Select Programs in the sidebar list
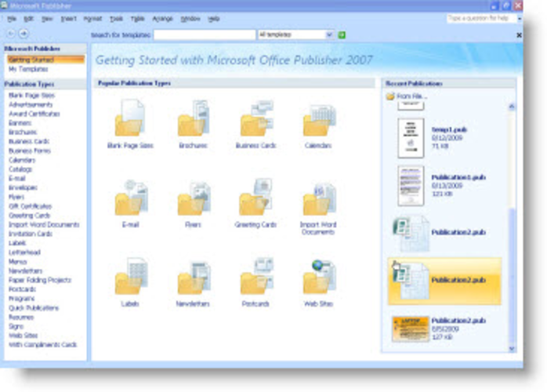 [22, 299]
